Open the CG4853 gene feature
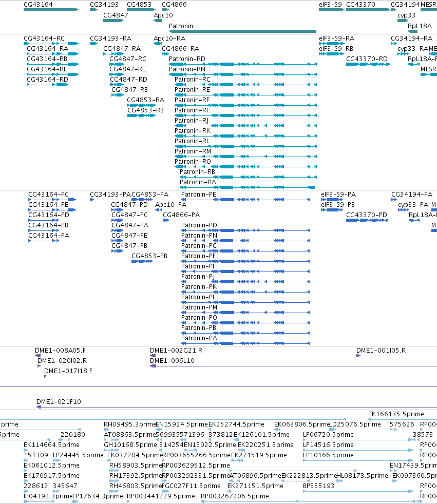Viewport: 437px width, 504px height. point(141,10)
